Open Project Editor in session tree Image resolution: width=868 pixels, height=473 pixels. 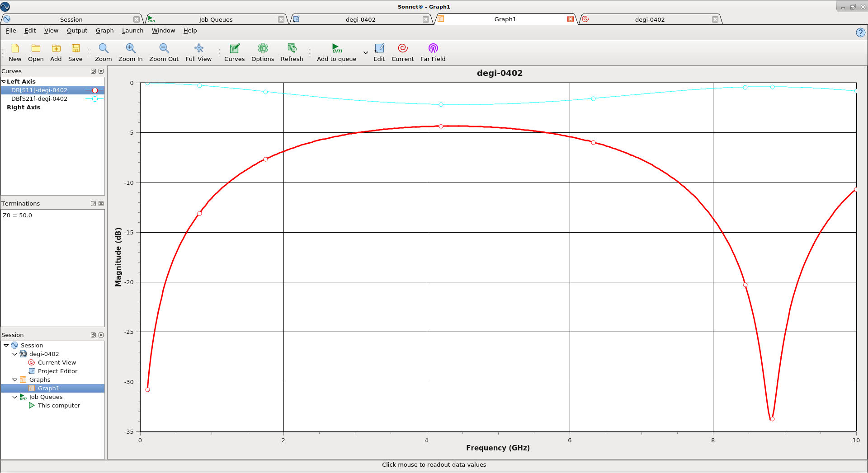click(57, 371)
